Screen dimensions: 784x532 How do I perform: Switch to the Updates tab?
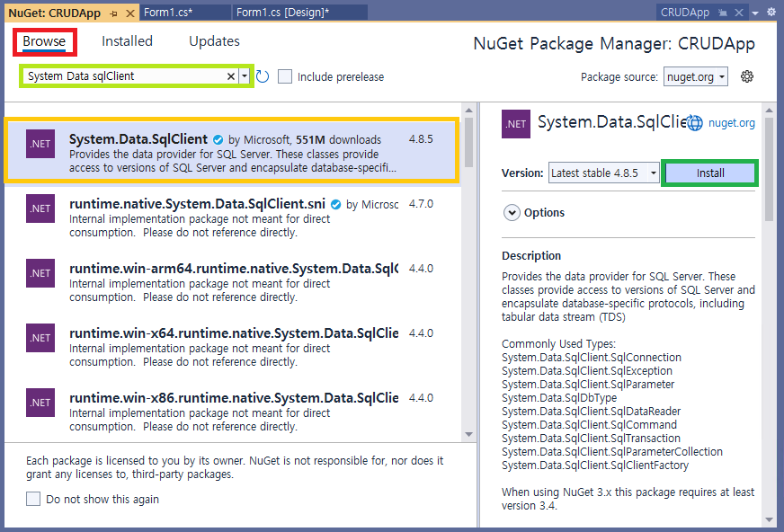(214, 41)
